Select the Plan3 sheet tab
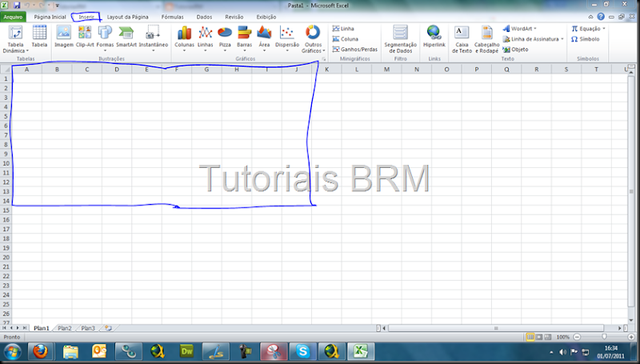 (88, 328)
